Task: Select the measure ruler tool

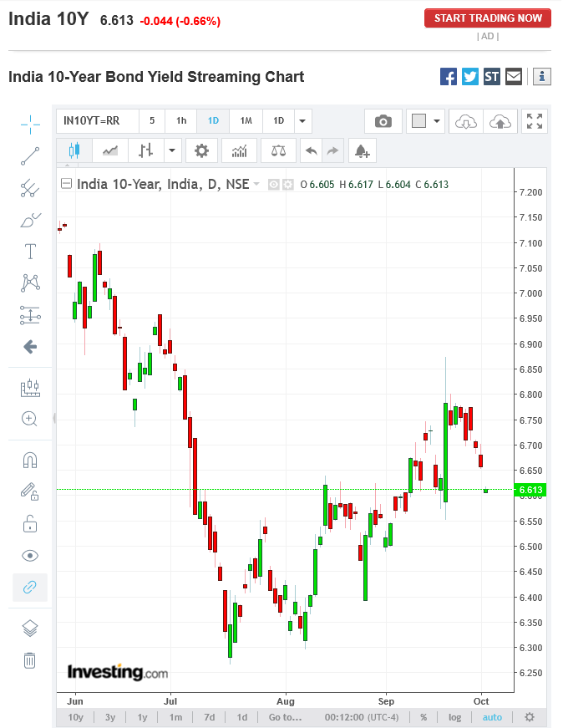Action: click(30, 388)
